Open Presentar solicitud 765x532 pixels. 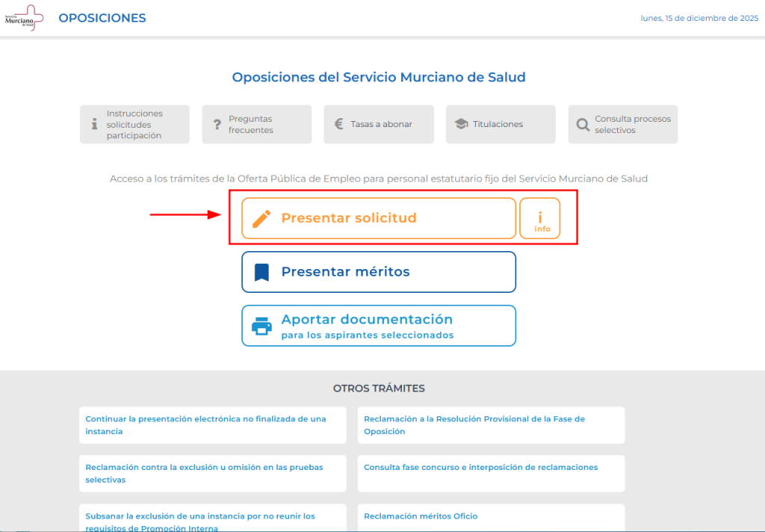pos(379,218)
